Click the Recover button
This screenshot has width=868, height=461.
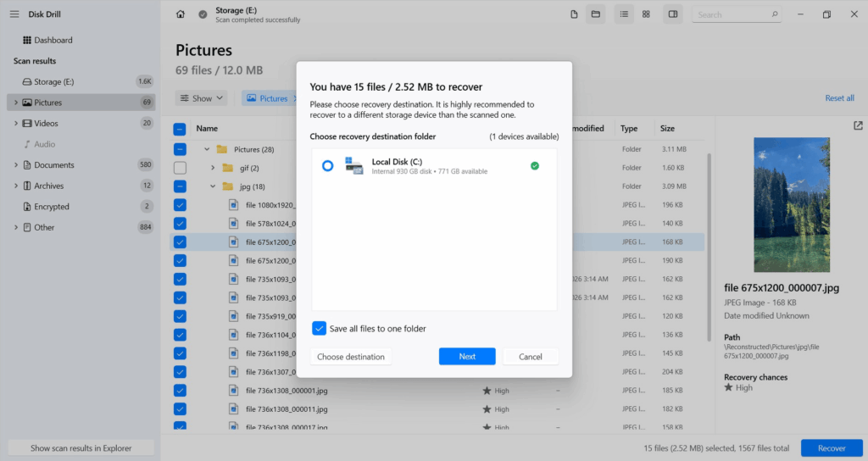point(832,448)
